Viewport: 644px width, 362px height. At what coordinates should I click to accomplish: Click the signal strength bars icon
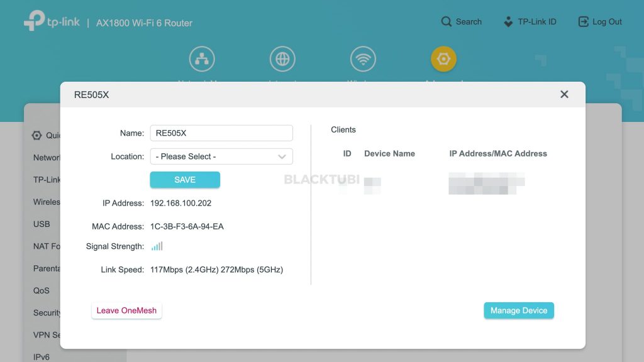(x=157, y=246)
